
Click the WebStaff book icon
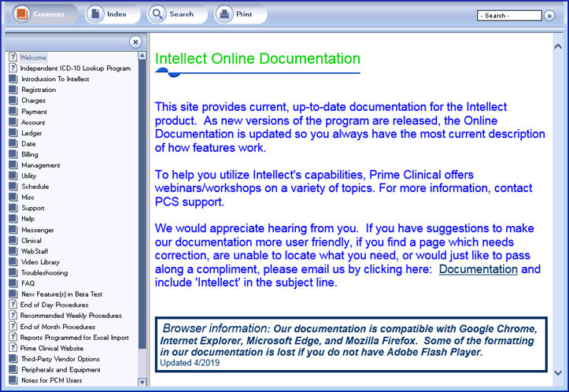[x=13, y=251]
